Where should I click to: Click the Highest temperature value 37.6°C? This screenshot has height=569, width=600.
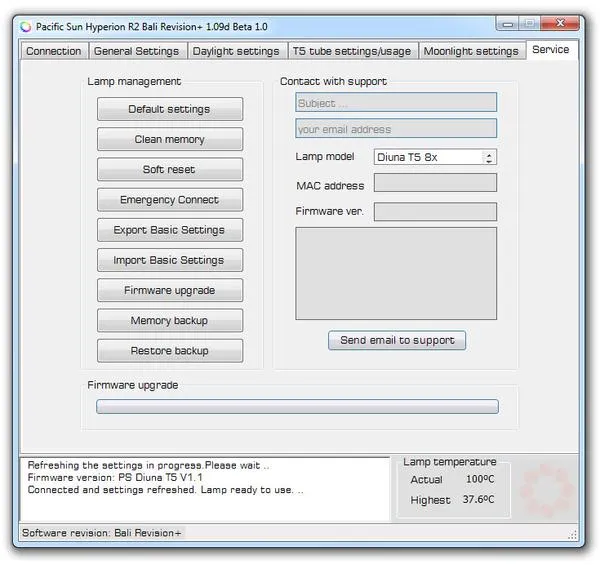coord(478,499)
